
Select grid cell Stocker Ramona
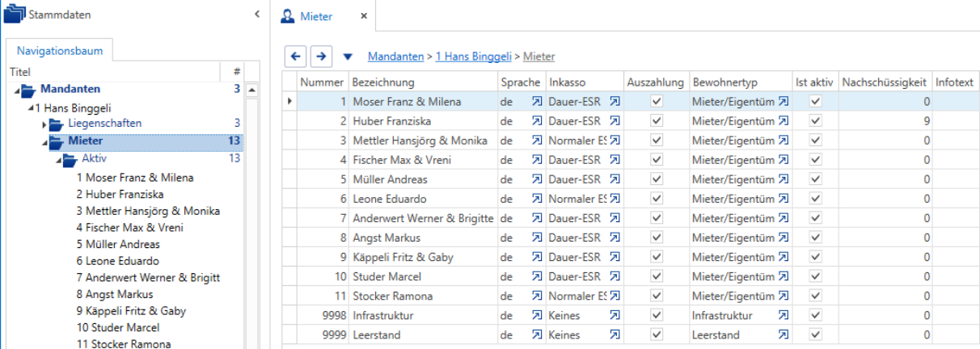423,296
